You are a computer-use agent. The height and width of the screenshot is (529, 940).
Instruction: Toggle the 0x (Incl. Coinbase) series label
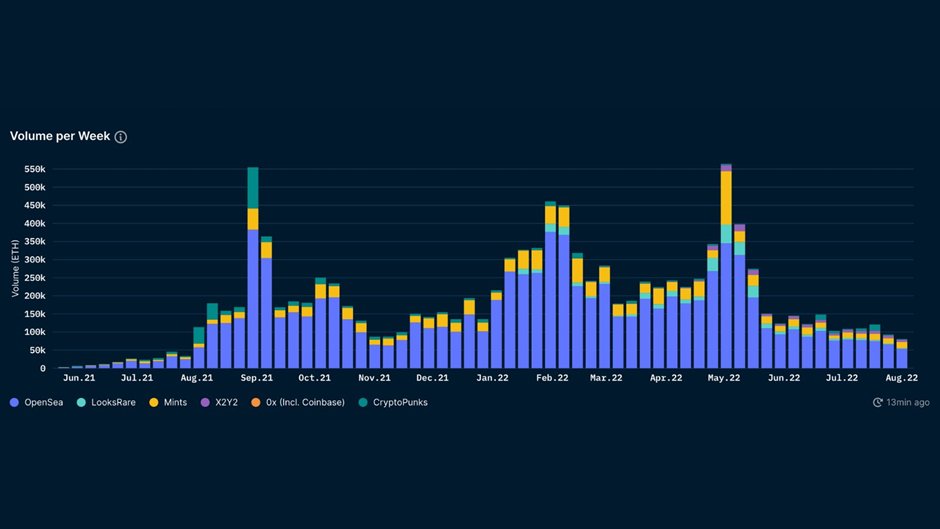305,402
